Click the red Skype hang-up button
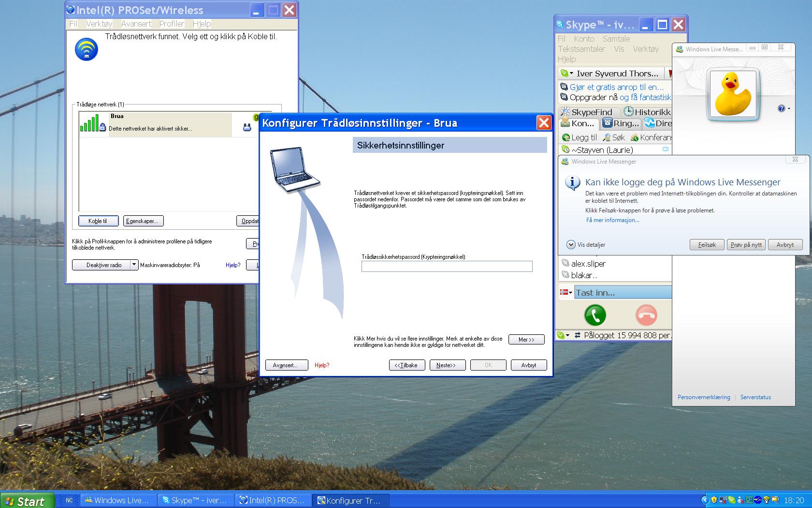This screenshot has height=508, width=812. 646,315
